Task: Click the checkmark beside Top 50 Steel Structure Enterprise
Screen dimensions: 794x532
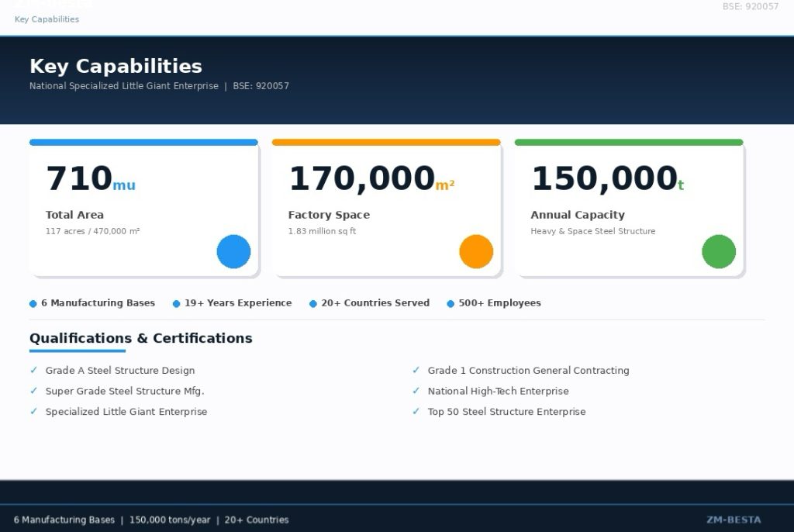Action: 416,412
